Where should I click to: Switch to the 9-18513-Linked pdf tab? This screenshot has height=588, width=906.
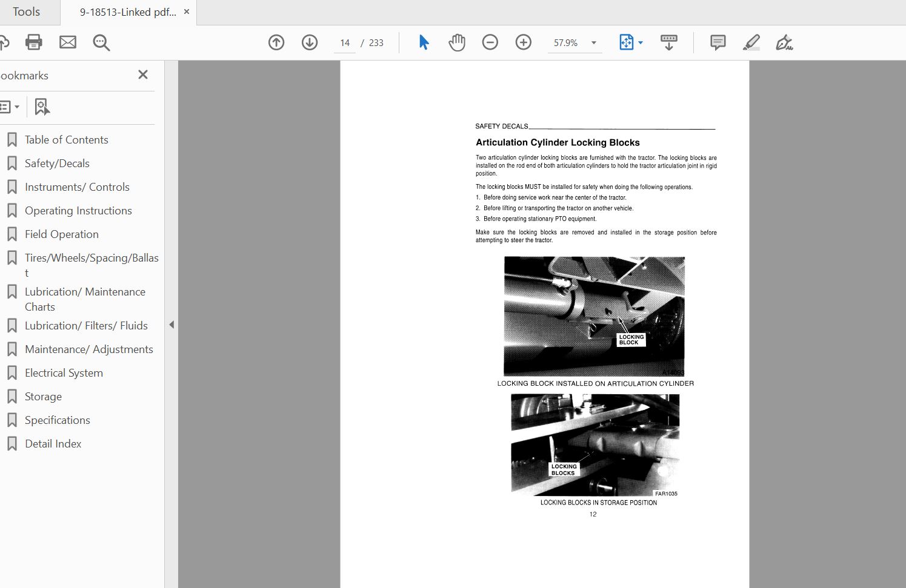(x=128, y=12)
